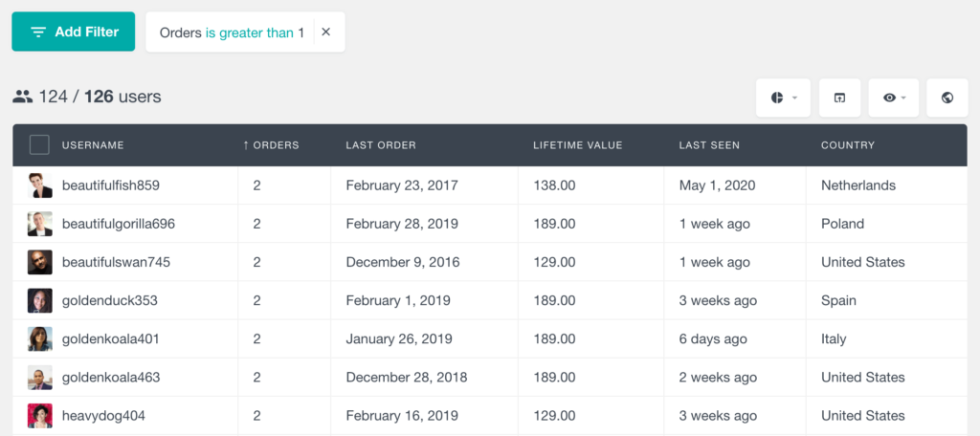Open the eye column visibility dropdown
The height and width of the screenshot is (436, 980).
(894, 98)
